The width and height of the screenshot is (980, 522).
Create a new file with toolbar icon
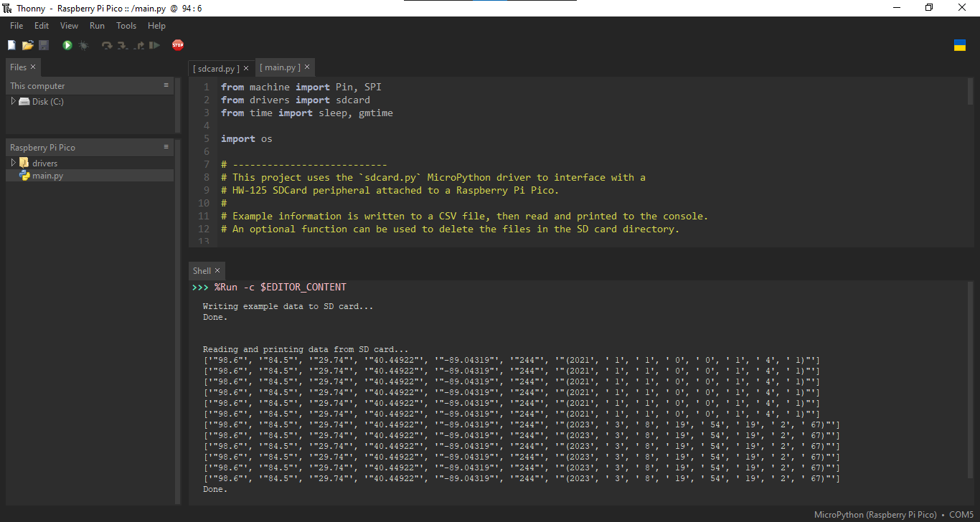pyautogui.click(x=11, y=45)
